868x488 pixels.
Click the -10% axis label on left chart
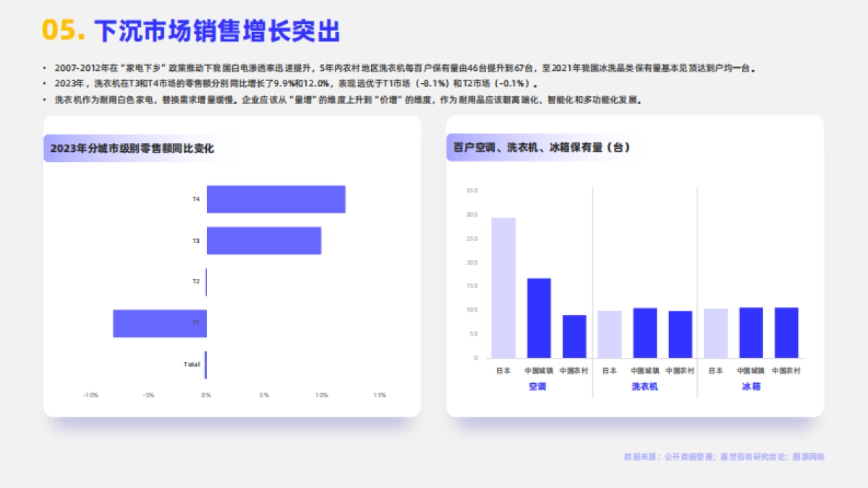(92, 395)
